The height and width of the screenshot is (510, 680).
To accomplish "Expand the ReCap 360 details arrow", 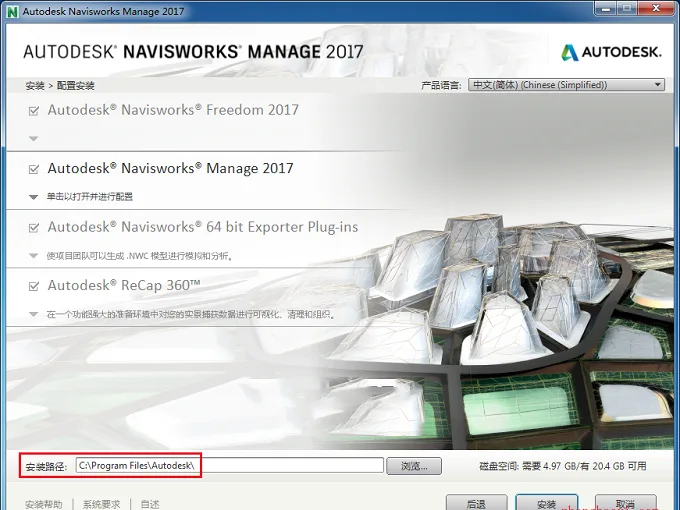I will pos(33,314).
